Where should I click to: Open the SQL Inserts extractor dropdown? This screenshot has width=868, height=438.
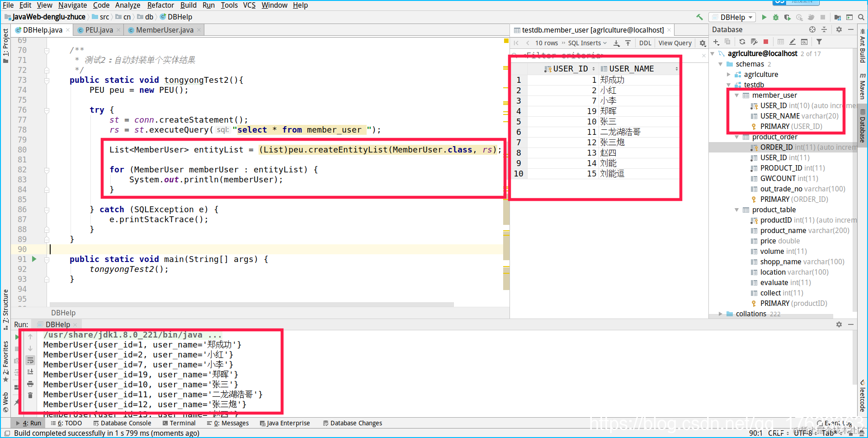pyautogui.click(x=587, y=43)
